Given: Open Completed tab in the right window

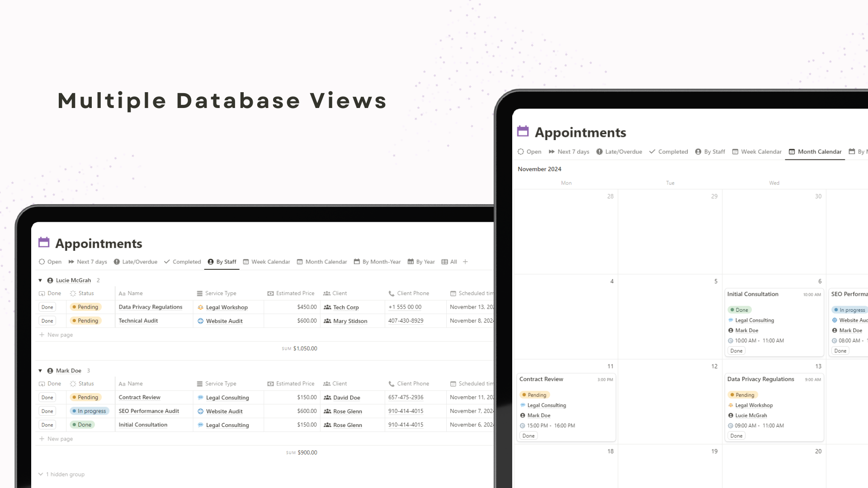Looking at the screenshot, I should pos(669,152).
